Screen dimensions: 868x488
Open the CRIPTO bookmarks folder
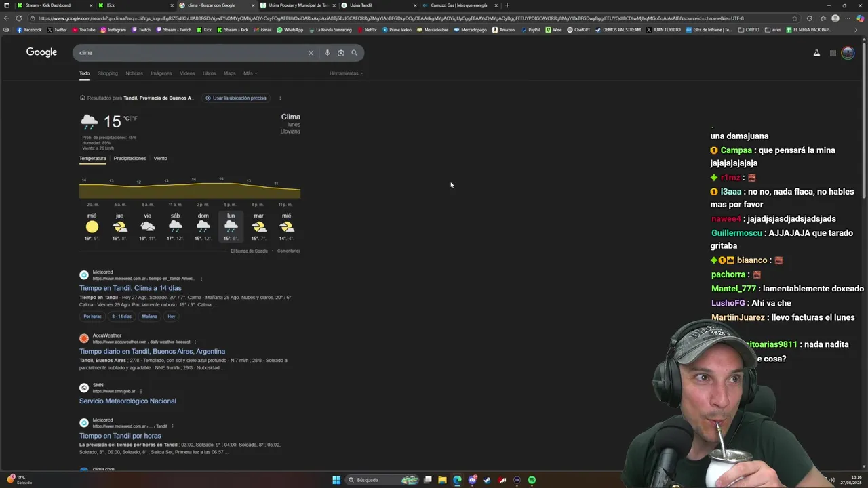(x=749, y=30)
